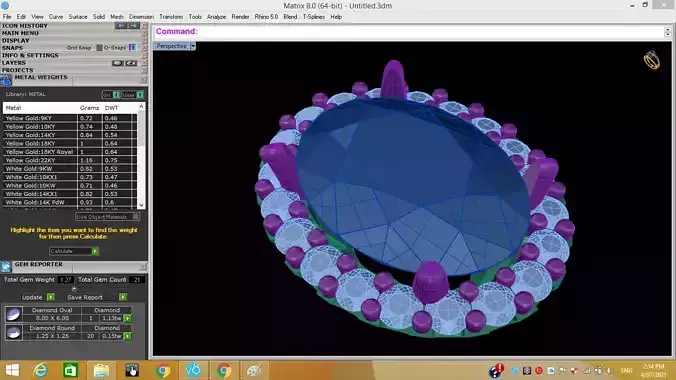The width and height of the screenshot is (676, 380).
Task: Open the Analyze menu
Action: click(216, 17)
